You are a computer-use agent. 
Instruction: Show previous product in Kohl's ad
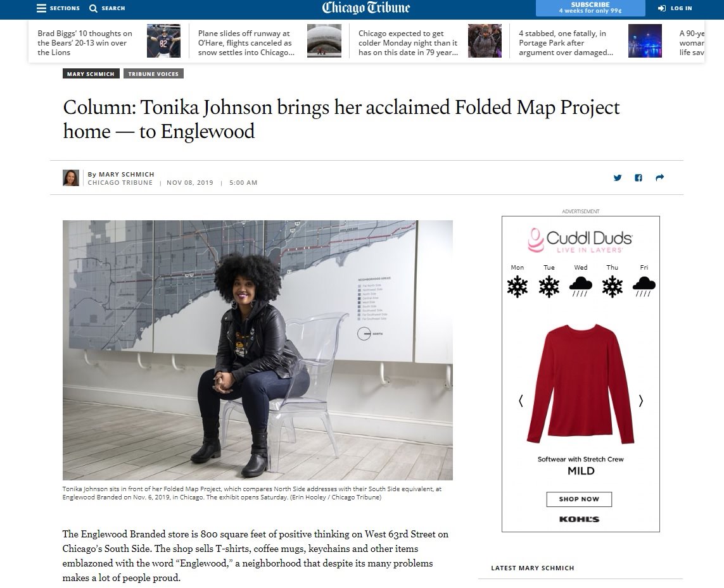click(x=521, y=401)
